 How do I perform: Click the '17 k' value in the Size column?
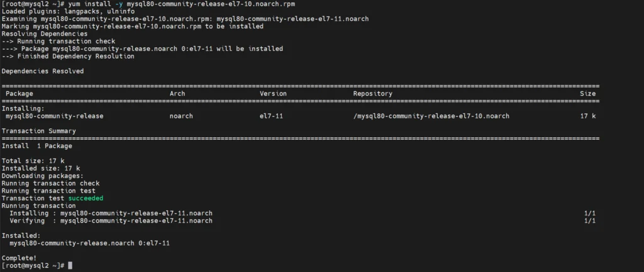click(588, 116)
